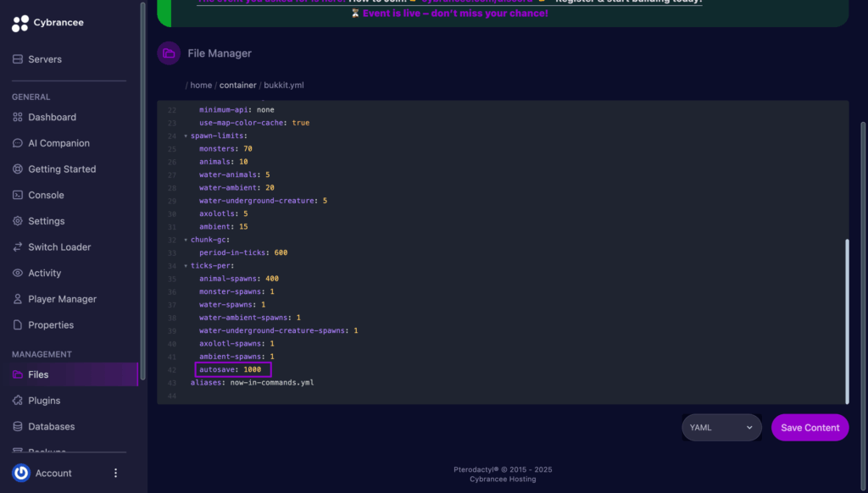The height and width of the screenshot is (493, 868).
Task: Click the Servers icon in sidebar
Action: (18, 59)
